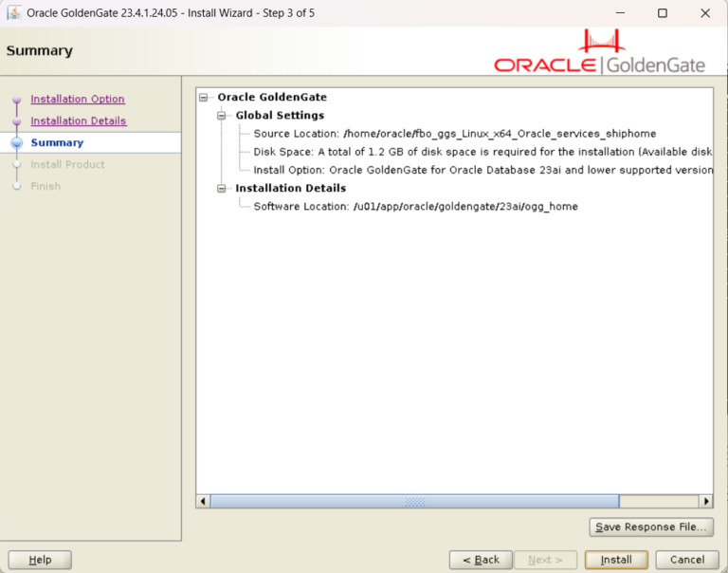
Task: Open the Installation Option step link
Action: coord(78,99)
